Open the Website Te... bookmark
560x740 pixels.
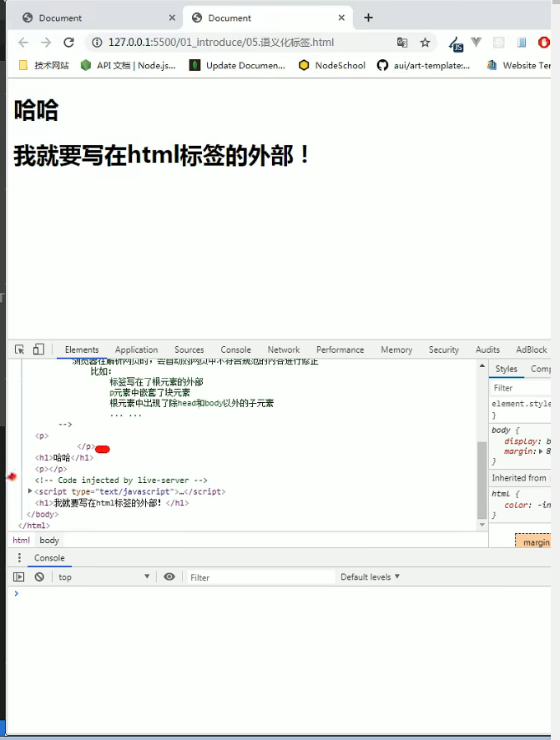(518, 65)
